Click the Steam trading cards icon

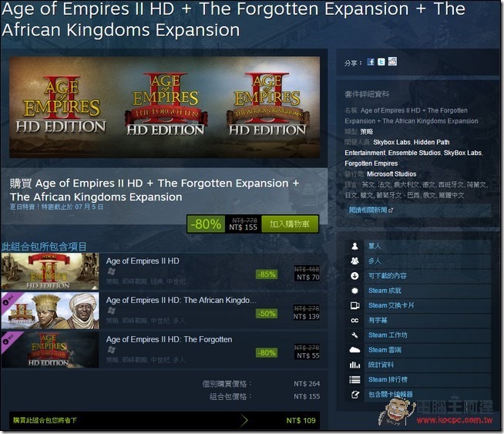pyautogui.click(x=354, y=305)
